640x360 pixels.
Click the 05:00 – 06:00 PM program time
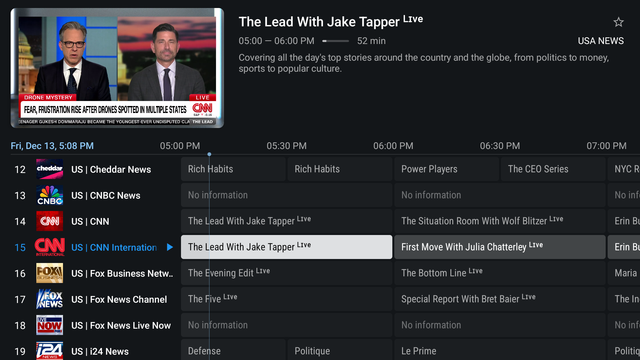point(277,41)
